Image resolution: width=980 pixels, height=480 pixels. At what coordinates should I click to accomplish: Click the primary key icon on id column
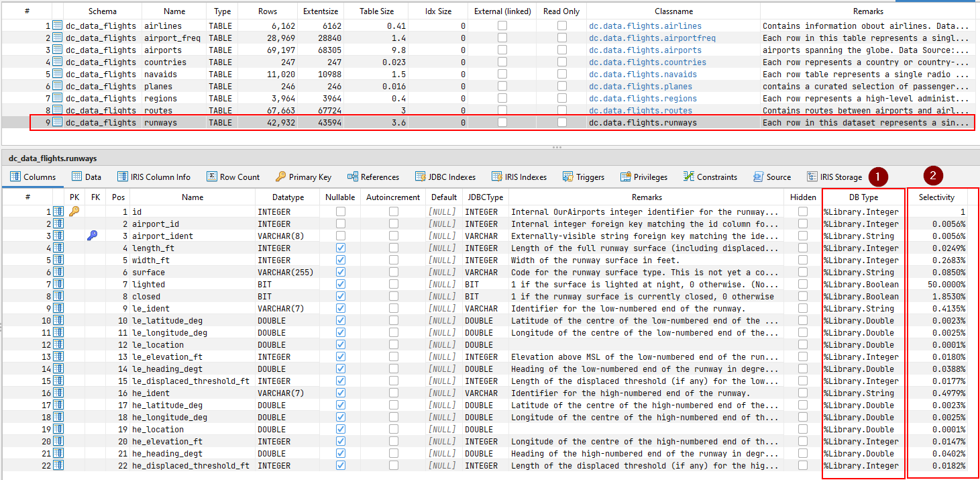tap(74, 211)
